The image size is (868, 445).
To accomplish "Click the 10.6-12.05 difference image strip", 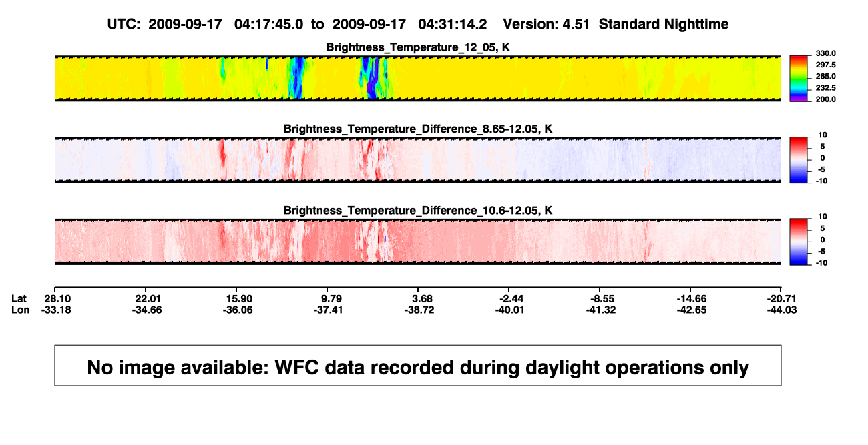I will point(418,242).
